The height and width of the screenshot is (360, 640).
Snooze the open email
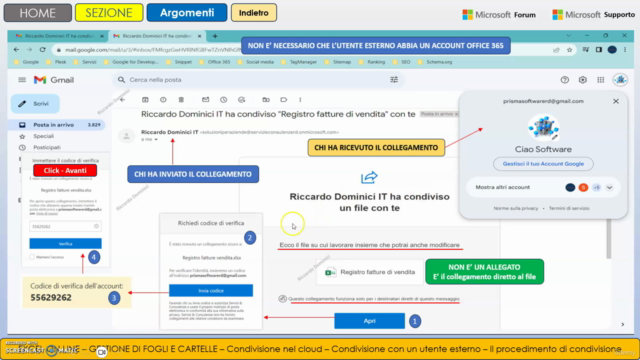[x=223, y=100]
